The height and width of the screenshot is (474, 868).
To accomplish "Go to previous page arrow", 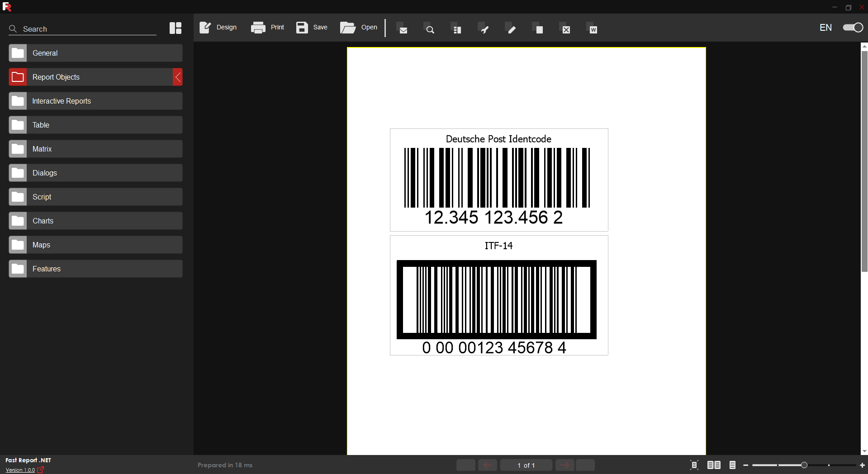I will 488,465.
